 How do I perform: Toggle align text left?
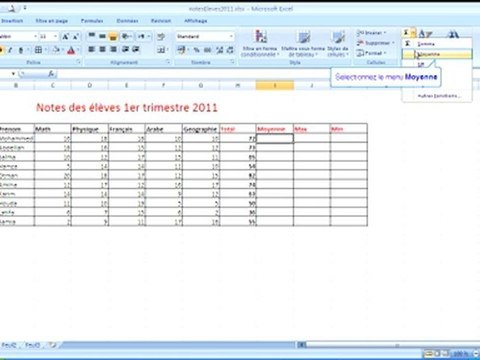pos(91,49)
